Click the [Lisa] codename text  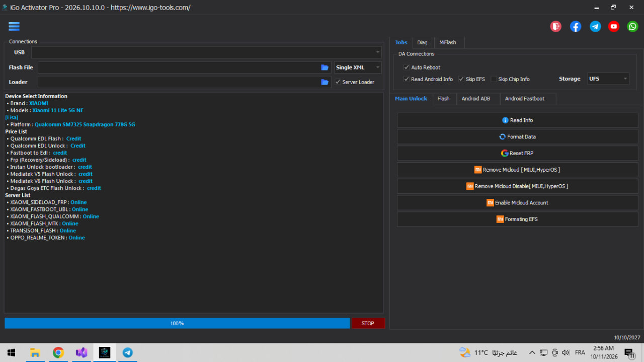[12, 117]
